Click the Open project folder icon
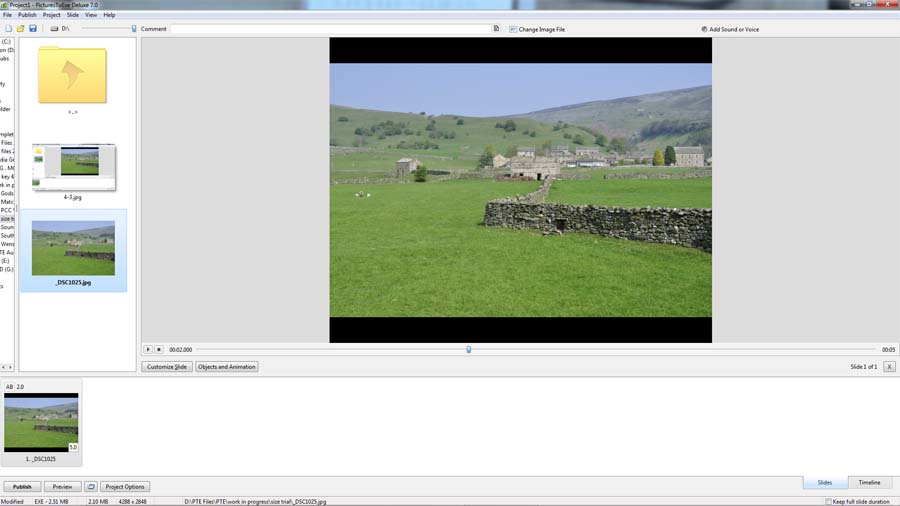The width and height of the screenshot is (900, 506). click(21, 28)
